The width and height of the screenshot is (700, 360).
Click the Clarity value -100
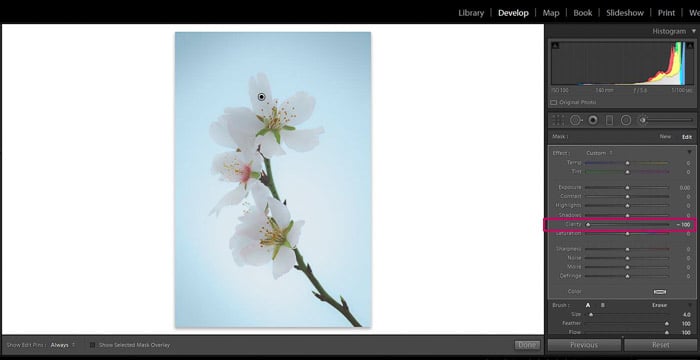683,225
